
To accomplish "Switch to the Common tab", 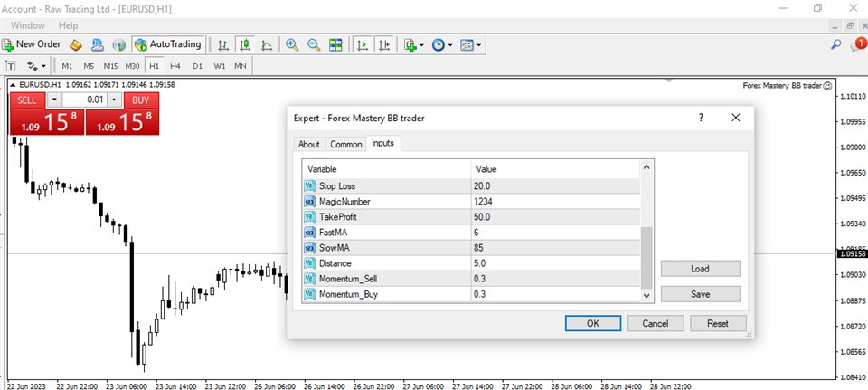I will coord(346,144).
